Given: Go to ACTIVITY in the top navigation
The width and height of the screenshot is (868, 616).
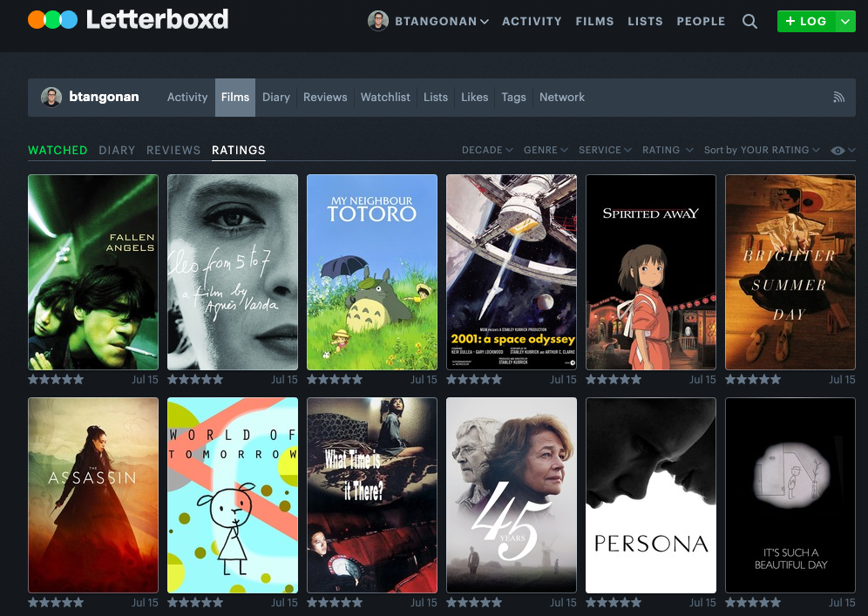Looking at the screenshot, I should pyautogui.click(x=532, y=22).
